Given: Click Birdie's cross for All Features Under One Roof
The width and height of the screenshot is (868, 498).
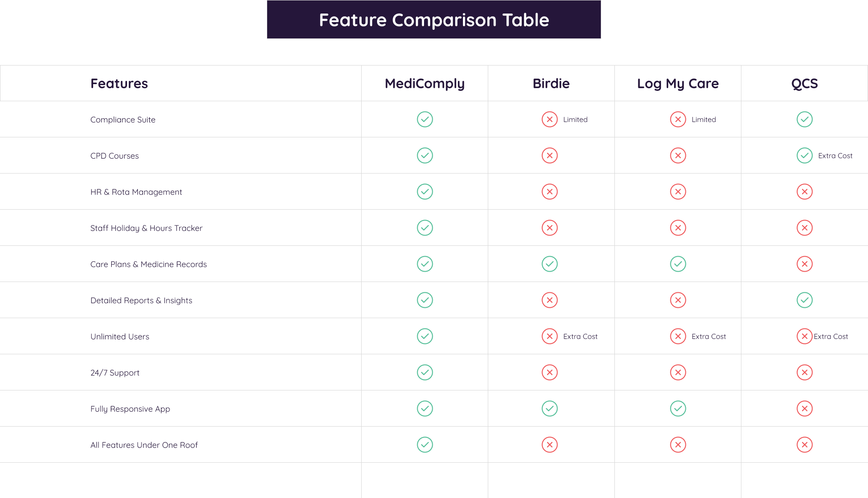Looking at the screenshot, I should pos(549,445).
